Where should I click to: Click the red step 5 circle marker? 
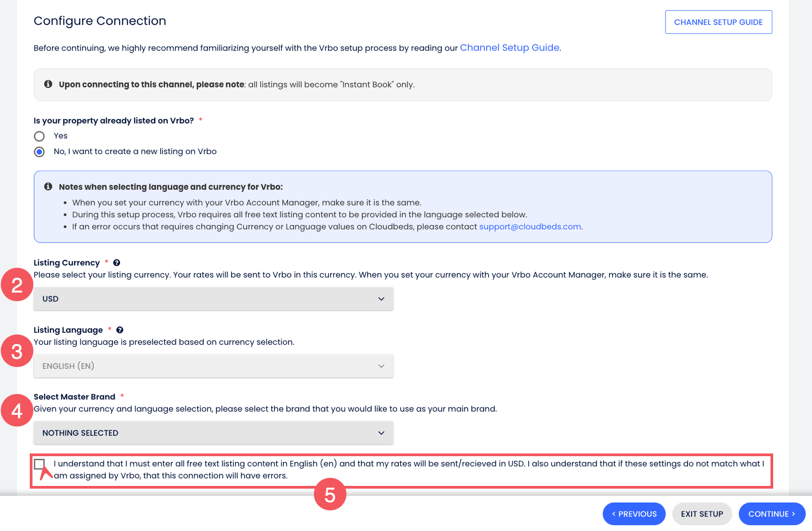[x=330, y=494]
